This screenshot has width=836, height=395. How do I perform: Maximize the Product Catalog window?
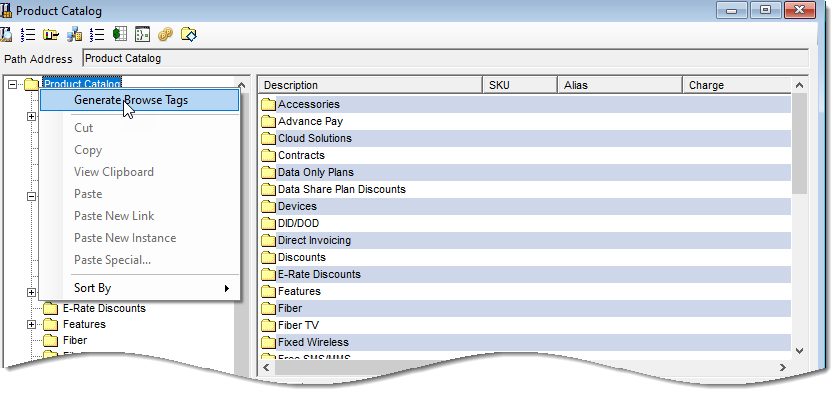(766, 10)
